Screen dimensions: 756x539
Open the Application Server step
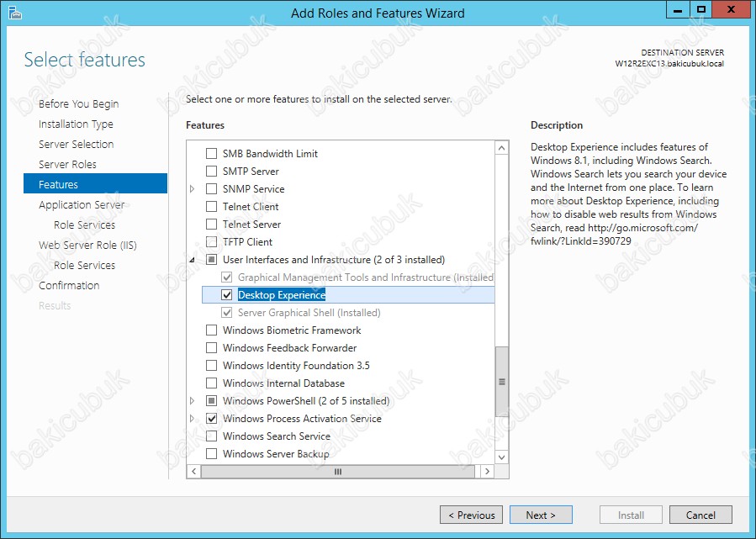(82, 205)
